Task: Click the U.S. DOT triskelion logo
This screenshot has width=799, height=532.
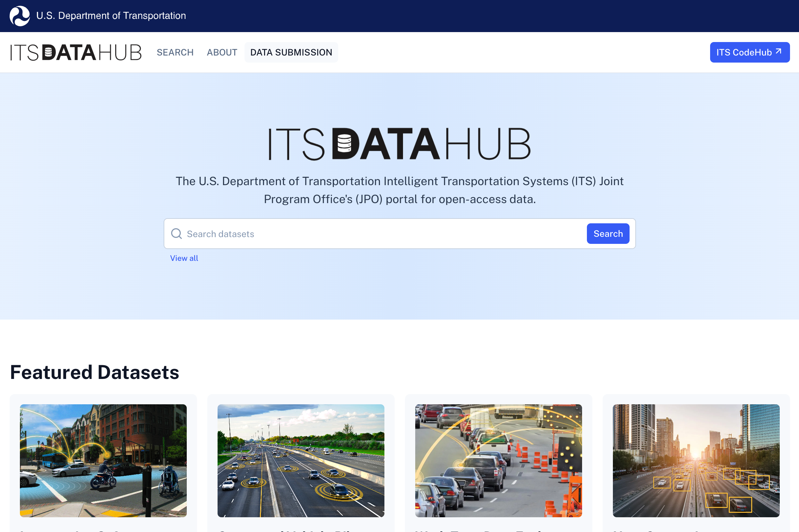Action: (19, 16)
